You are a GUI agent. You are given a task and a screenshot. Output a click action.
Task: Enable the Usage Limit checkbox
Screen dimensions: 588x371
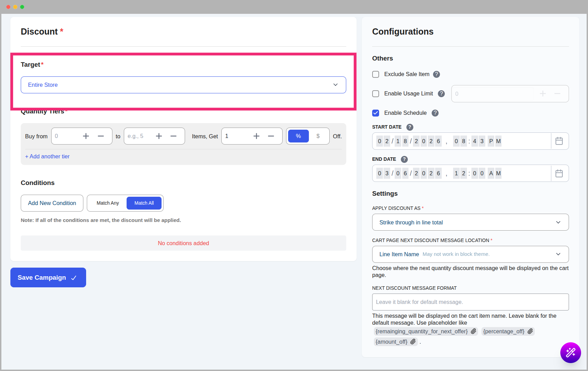[x=376, y=94]
